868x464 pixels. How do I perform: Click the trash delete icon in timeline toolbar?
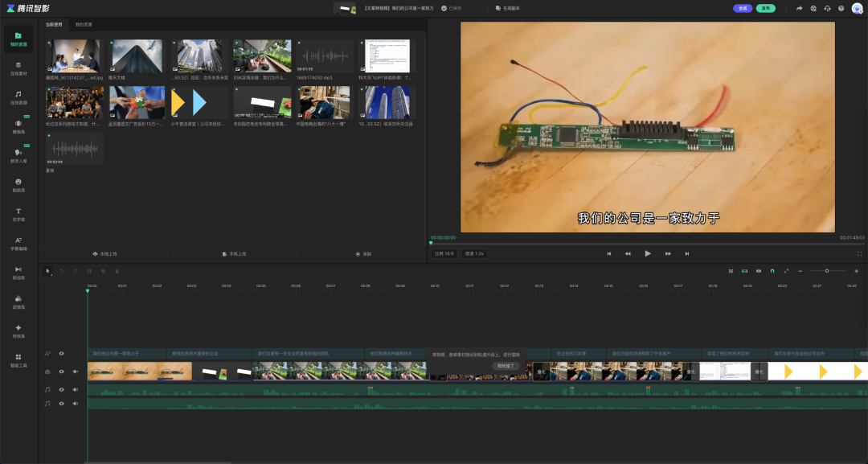coord(117,271)
